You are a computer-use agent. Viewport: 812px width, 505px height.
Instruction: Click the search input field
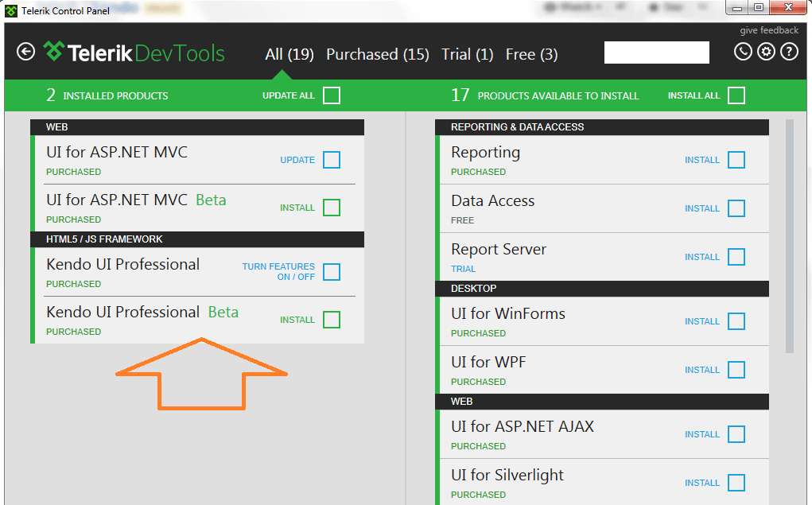(657, 52)
